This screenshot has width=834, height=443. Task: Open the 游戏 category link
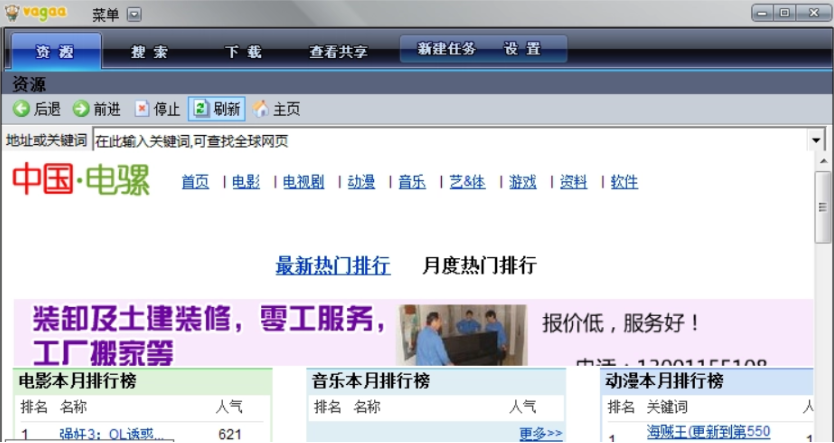pyautogui.click(x=522, y=182)
